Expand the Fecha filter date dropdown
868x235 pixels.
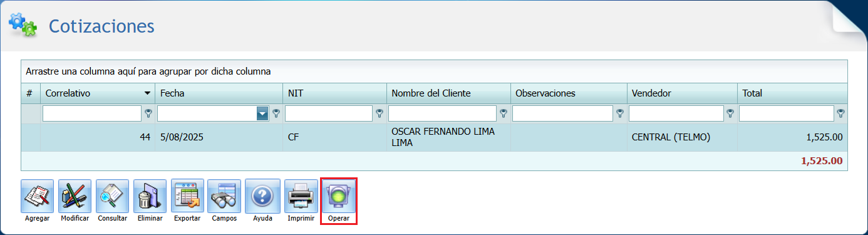262,113
